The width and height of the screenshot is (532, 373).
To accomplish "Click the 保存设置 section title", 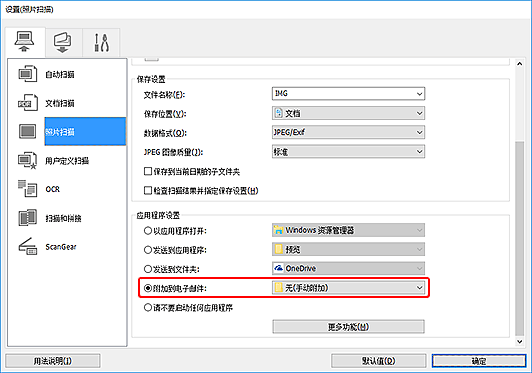I will (151, 79).
